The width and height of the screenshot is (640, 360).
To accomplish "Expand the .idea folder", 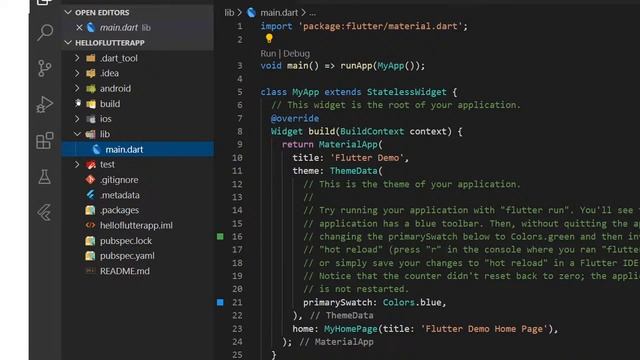I will point(77,73).
